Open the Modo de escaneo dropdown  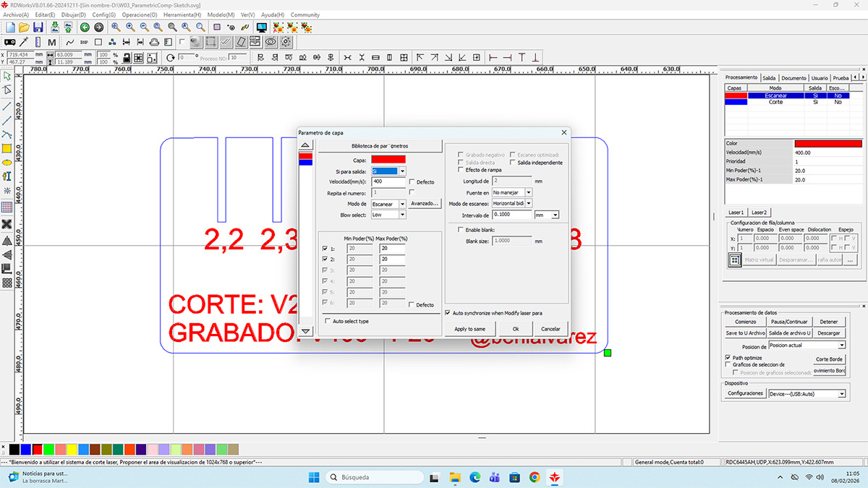click(529, 203)
